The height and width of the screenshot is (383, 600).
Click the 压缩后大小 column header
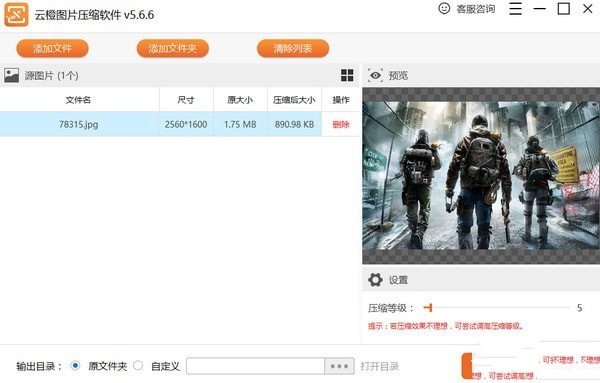click(x=294, y=100)
